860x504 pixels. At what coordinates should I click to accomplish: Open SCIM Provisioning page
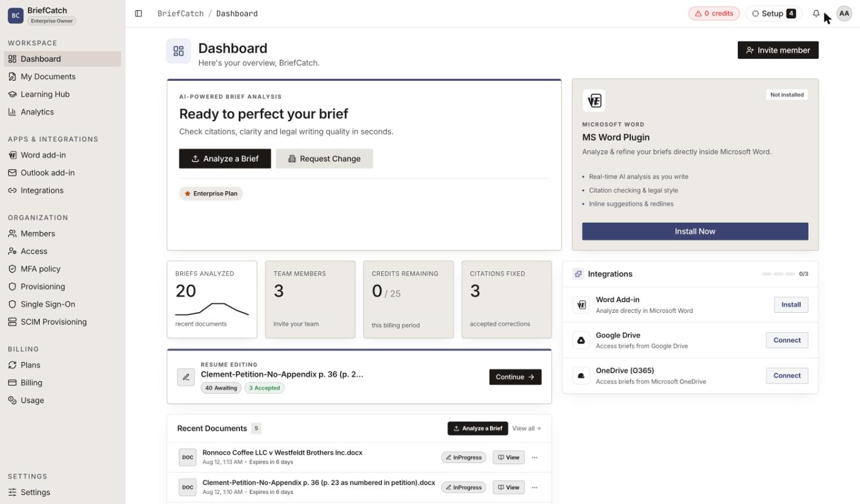[62, 322]
